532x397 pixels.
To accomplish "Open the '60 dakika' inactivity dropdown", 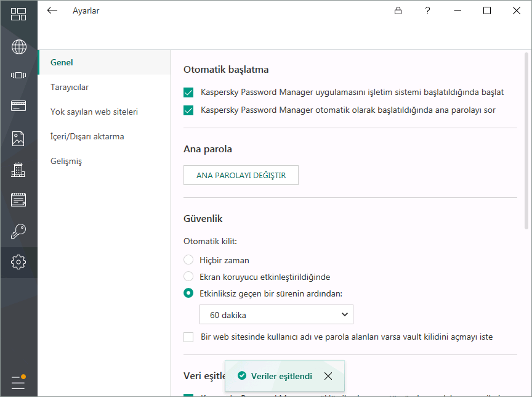I will point(276,314).
